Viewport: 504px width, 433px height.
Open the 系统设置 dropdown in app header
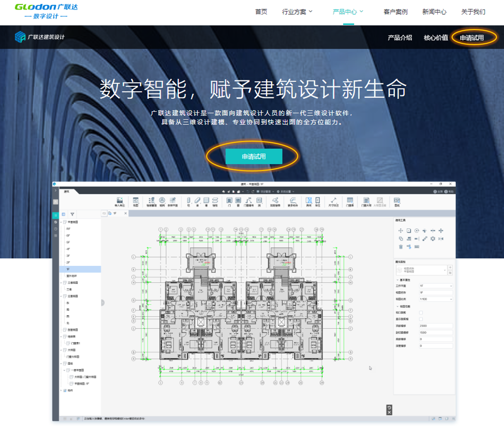[x=286, y=192]
